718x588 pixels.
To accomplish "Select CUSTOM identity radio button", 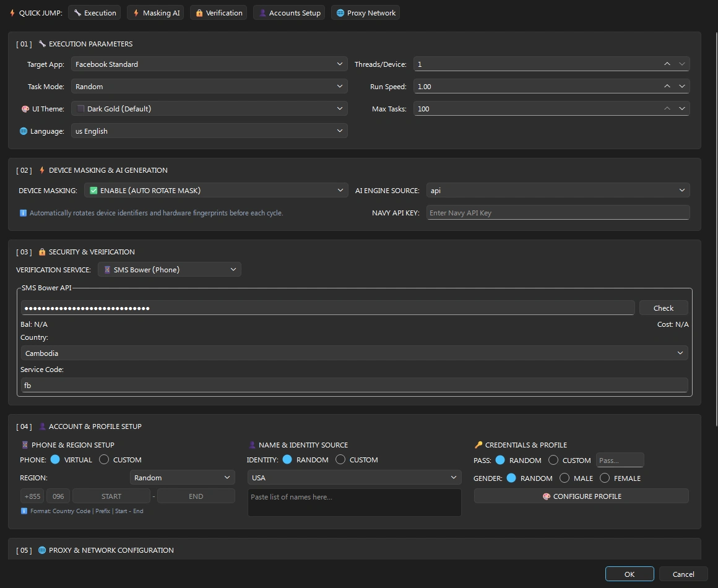I will [x=340, y=459].
